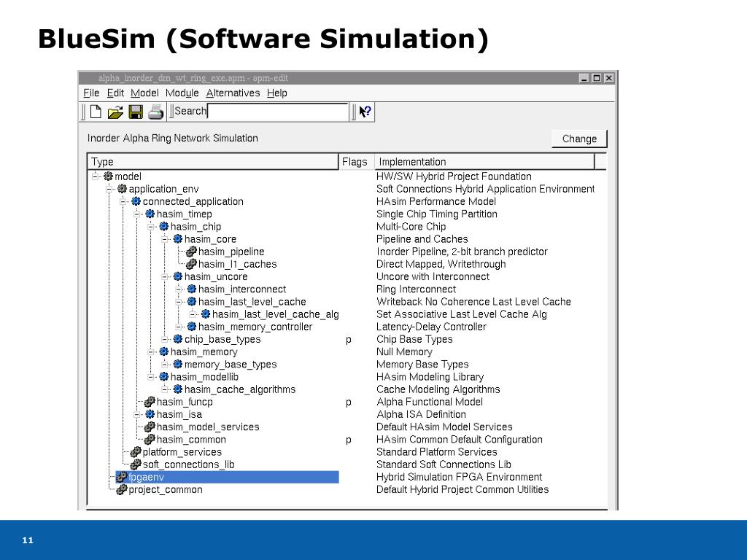Open the Edit menu

pyautogui.click(x=115, y=93)
